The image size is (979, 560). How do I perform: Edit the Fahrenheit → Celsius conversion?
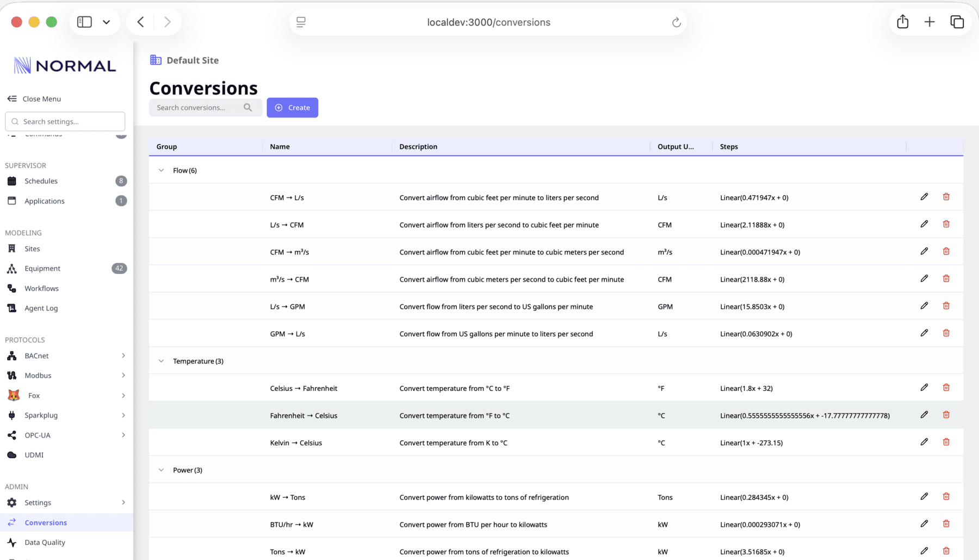coord(924,415)
